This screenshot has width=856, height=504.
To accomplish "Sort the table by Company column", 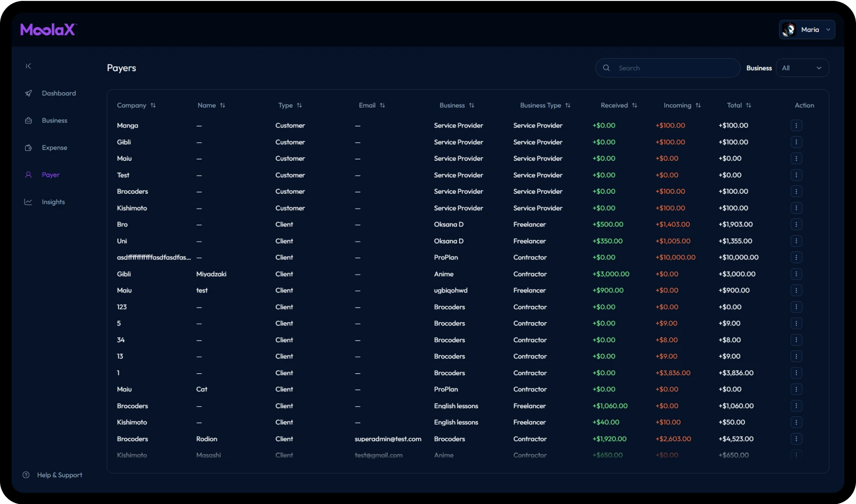I will coord(153,106).
